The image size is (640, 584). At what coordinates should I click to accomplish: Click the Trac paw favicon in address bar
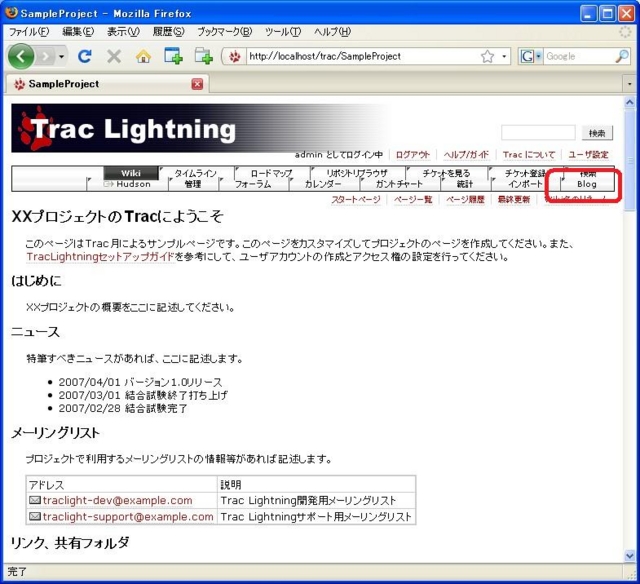234,57
